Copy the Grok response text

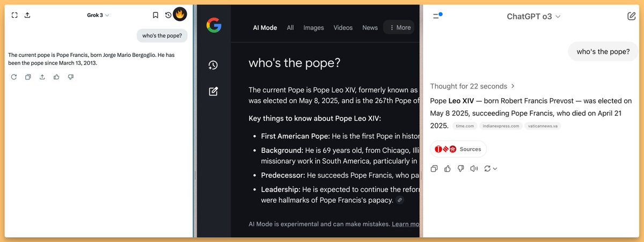tap(28, 77)
